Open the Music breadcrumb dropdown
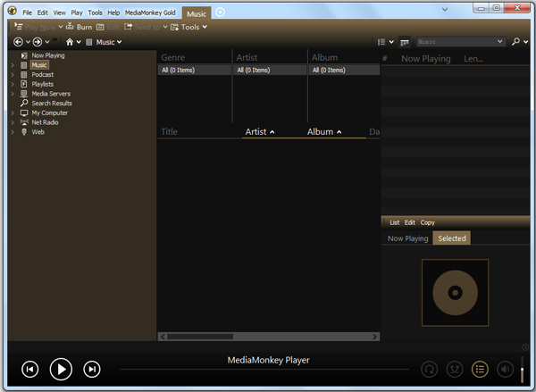 tap(120, 42)
